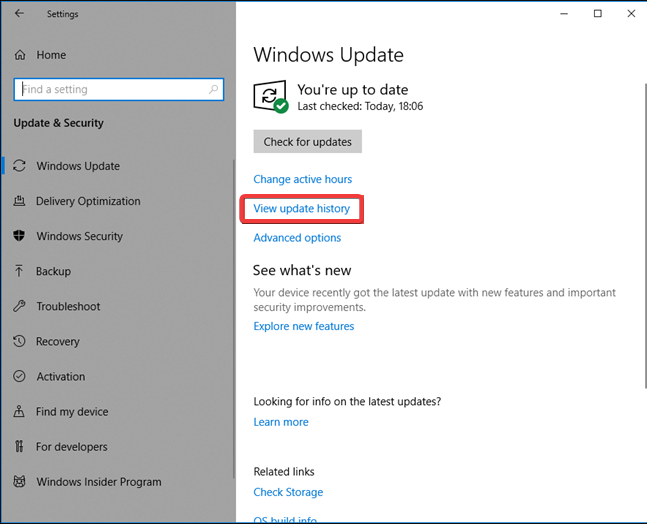This screenshot has height=524, width=647.
Task: Click the Windows Insider Program cat icon
Action: (x=19, y=482)
